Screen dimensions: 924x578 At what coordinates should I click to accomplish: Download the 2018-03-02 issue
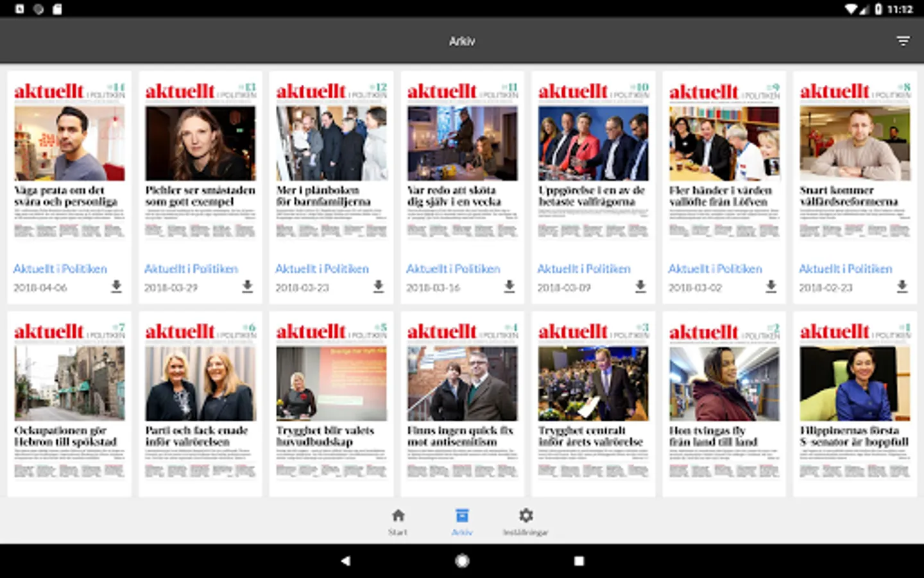771,286
